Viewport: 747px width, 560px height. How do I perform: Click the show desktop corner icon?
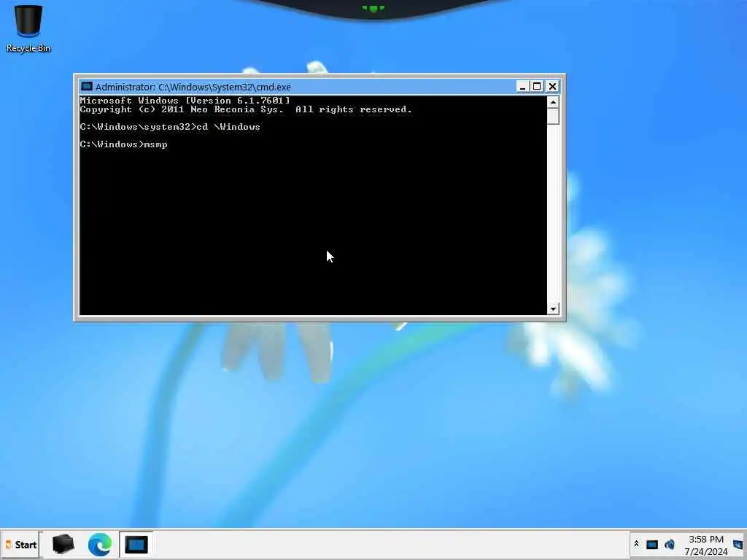pyautogui.click(x=738, y=545)
